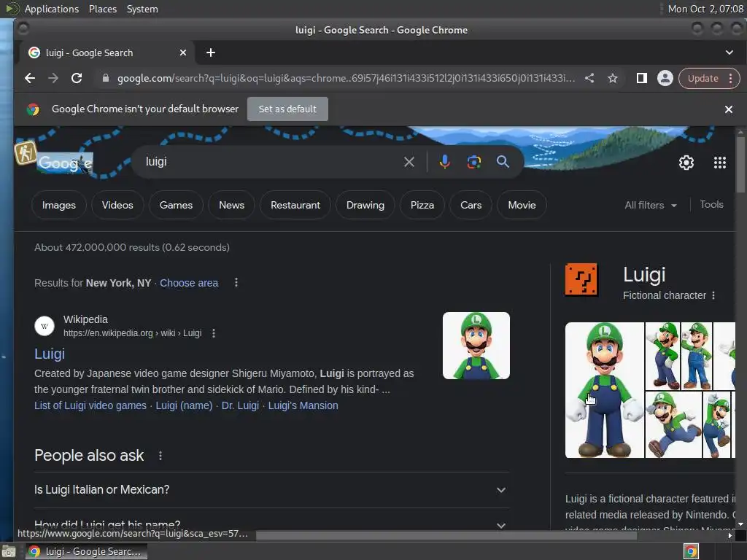Select the Cars filter chip
The width and height of the screenshot is (747, 560).
click(x=471, y=205)
